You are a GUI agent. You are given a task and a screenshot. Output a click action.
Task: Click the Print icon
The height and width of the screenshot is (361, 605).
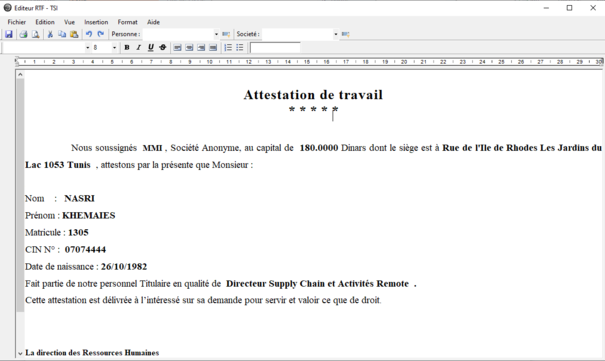point(23,34)
